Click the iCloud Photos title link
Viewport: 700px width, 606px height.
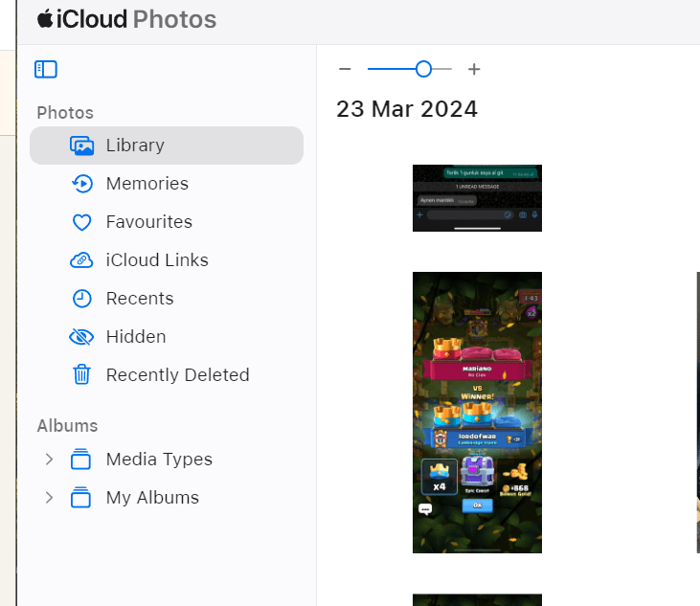(126, 19)
